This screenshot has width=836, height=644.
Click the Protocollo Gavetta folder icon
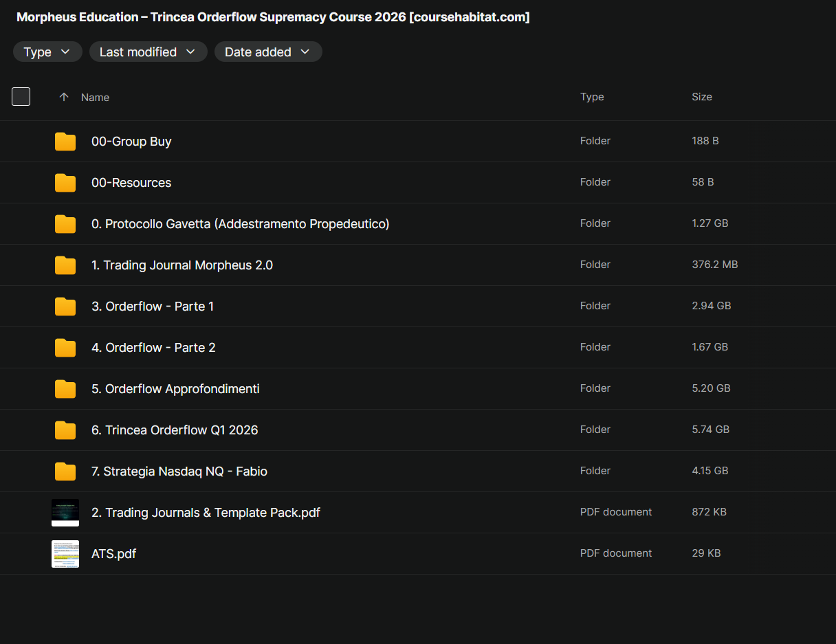(x=65, y=224)
